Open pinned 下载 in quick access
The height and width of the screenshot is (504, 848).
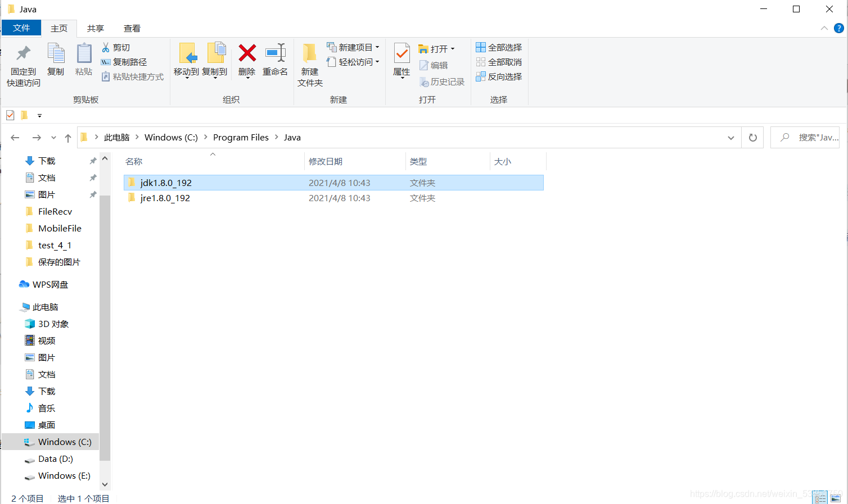47,161
